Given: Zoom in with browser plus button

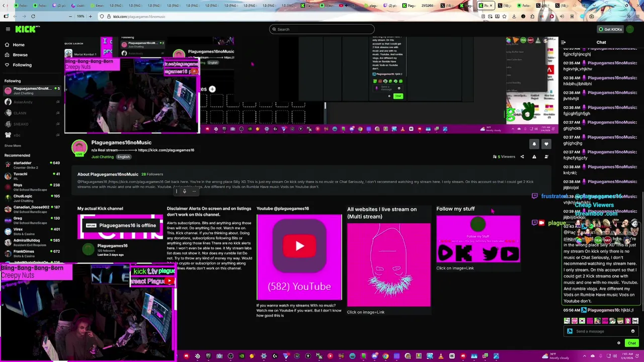Looking at the screenshot, I should click(x=90, y=17).
